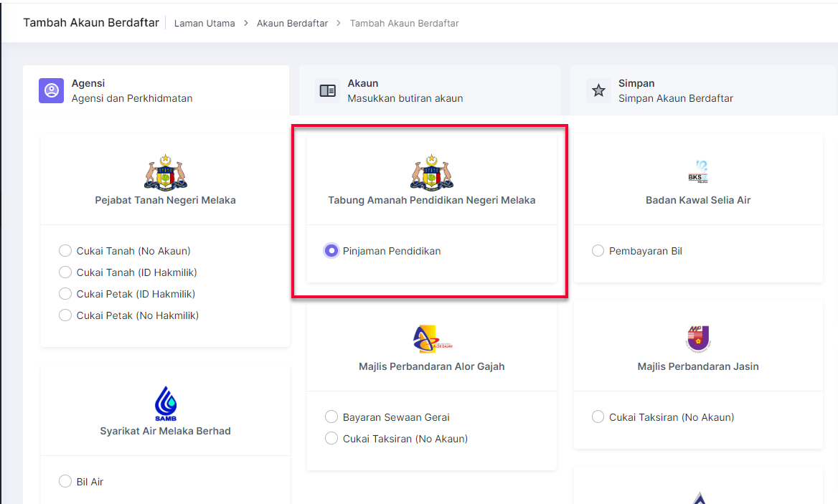Click the Majlis Perbandaran Jasin logo
838x504 pixels.
click(x=697, y=338)
